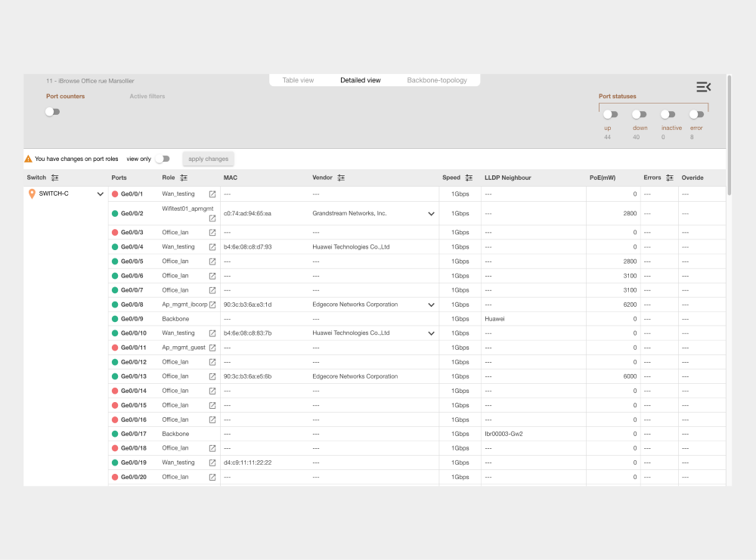
Task: Toggle the Port counters switch
Action: point(53,112)
